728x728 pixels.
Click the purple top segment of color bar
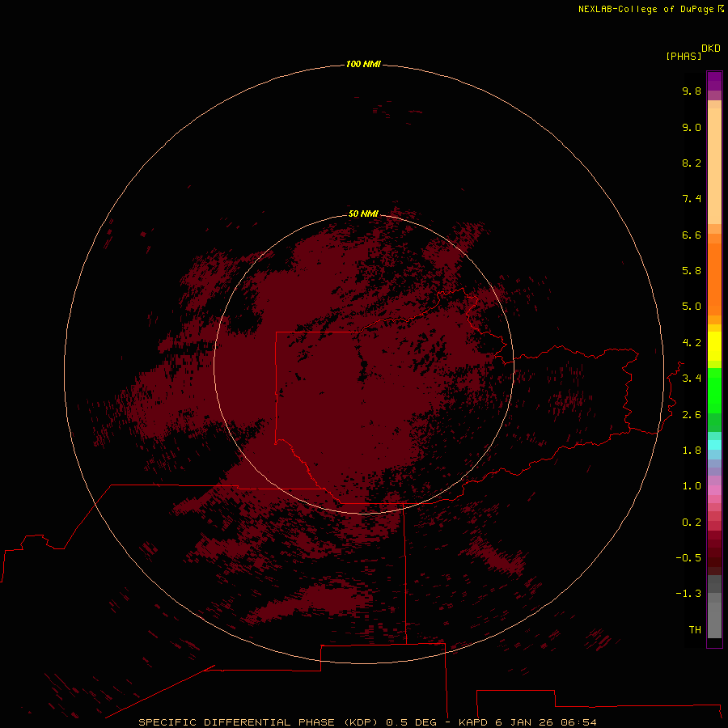[714, 81]
